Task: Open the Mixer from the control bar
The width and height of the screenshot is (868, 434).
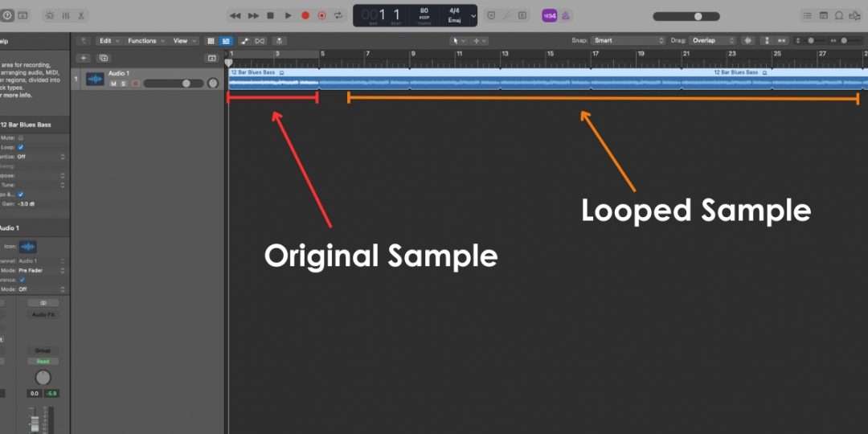Action: (66, 15)
